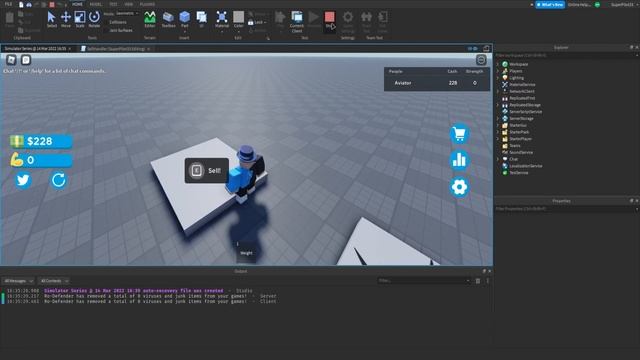Click the Filter workspace search field
The image size is (640, 360).
(x=566, y=55)
